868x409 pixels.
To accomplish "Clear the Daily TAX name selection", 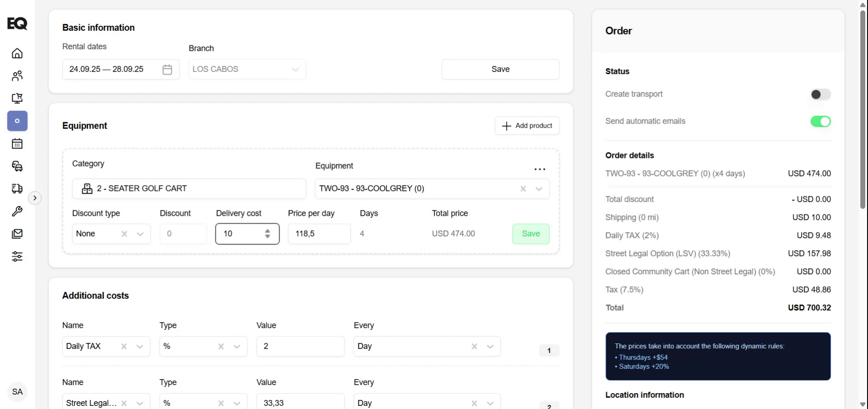I will click(124, 347).
